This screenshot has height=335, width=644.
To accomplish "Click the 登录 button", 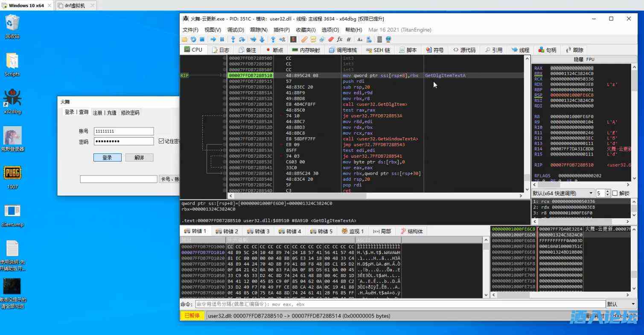I will [x=107, y=158].
